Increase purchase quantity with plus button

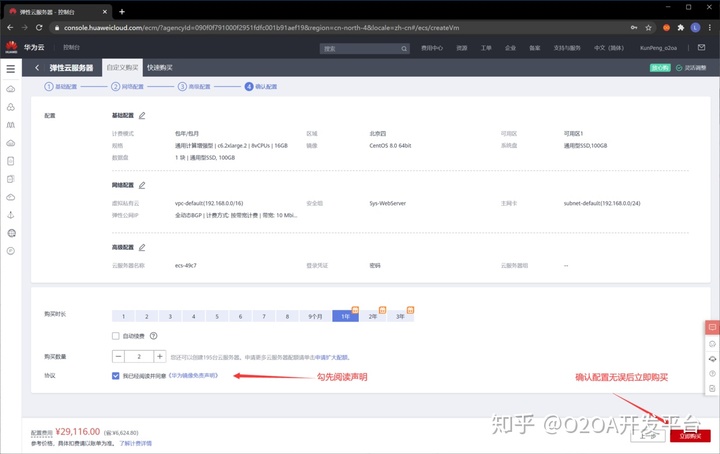(159, 356)
